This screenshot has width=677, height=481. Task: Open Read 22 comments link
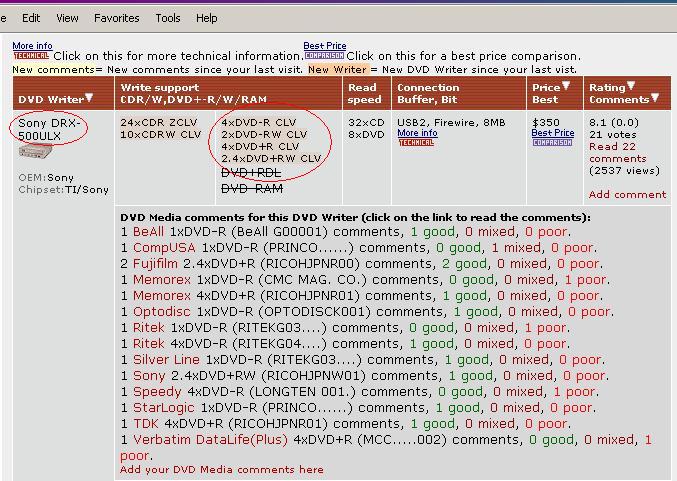tap(618, 152)
